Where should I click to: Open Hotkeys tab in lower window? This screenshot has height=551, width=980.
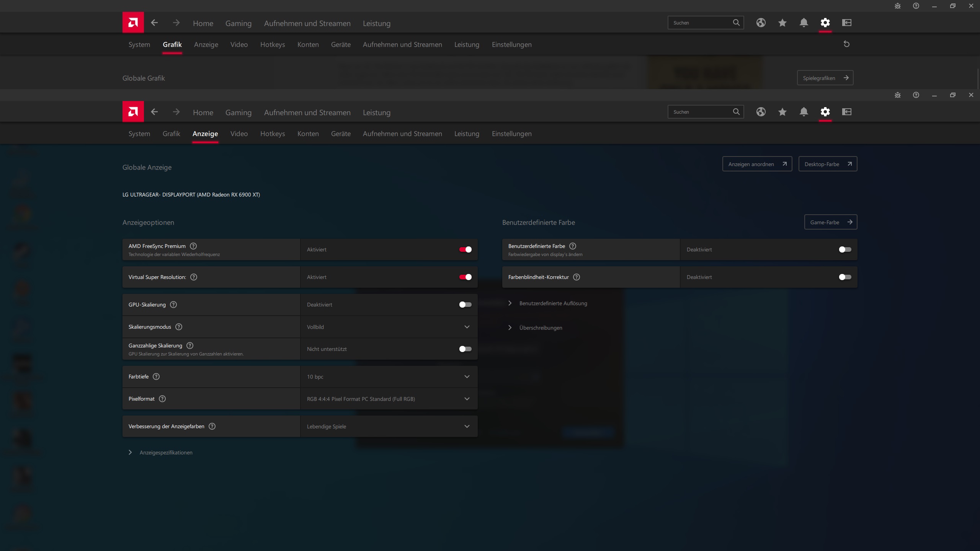tap(272, 134)
